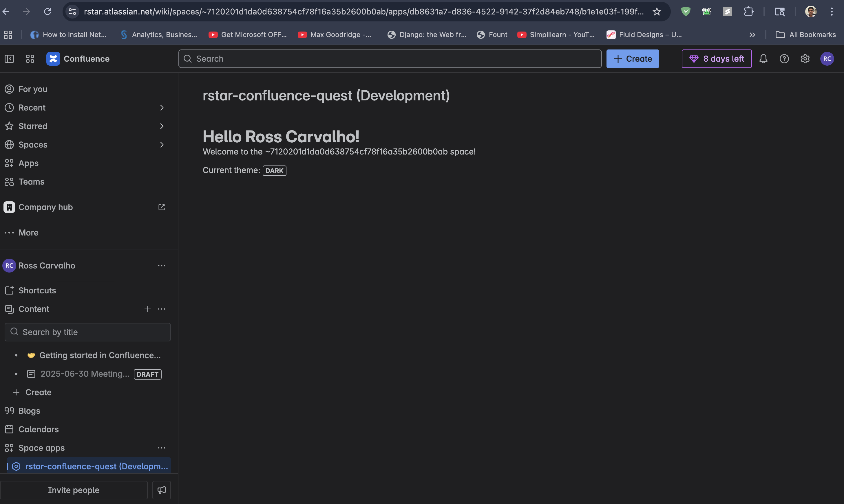Open the For you menu item
The image size is (844, 504).
click(33, 89)
